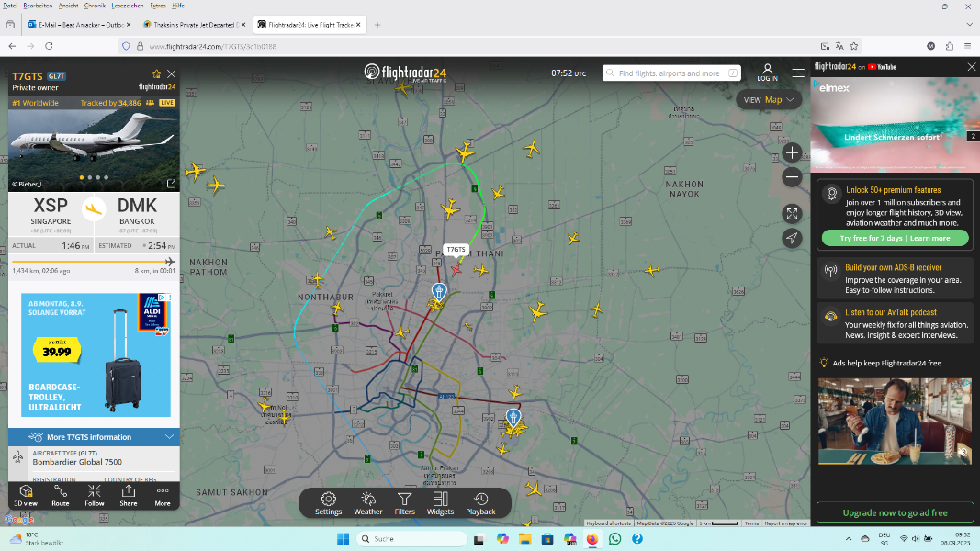Center map on my location arrow icon

pyautogui.click(x=792, y=238)
